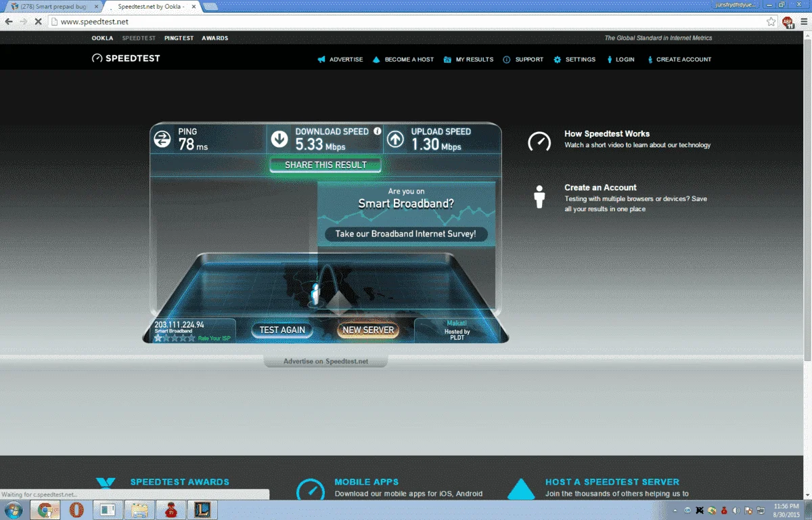The height and width of the screenshot is (520, 812).
Task: Open the SPEEDTEST AWARDS heading link
Action: 179,482
